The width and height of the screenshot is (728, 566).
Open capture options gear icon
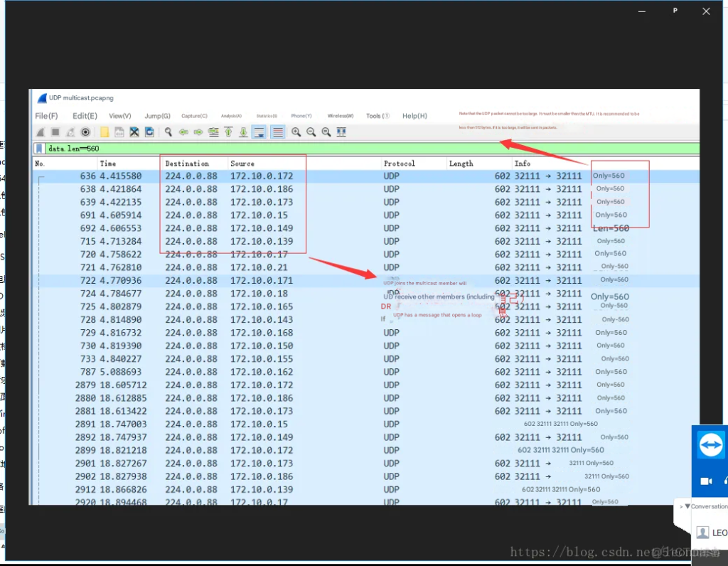point(85,132)
